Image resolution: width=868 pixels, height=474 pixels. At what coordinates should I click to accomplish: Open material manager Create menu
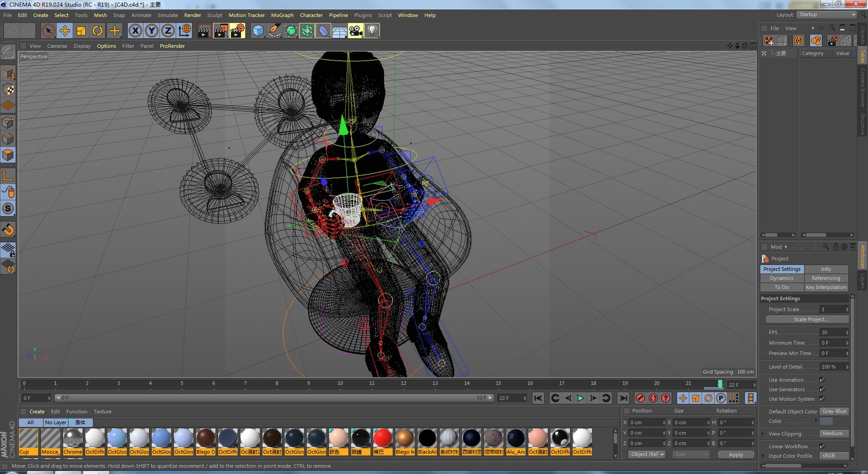point(37,412)
